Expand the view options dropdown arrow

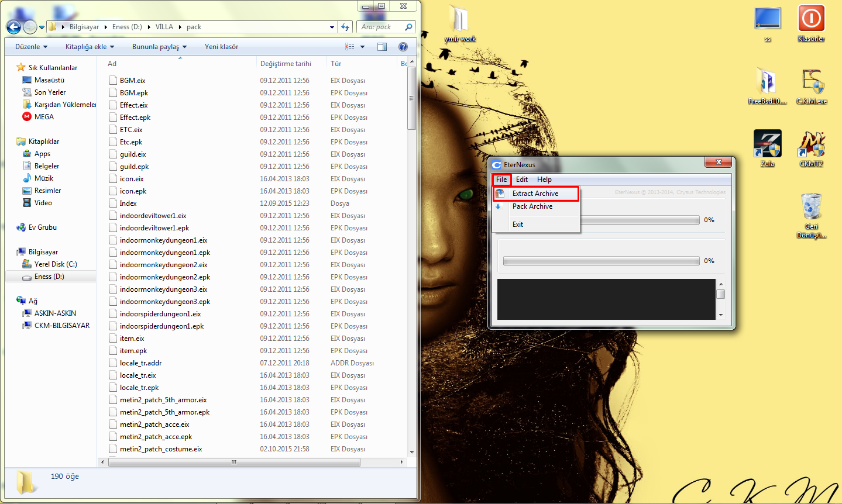coord(362,47)
